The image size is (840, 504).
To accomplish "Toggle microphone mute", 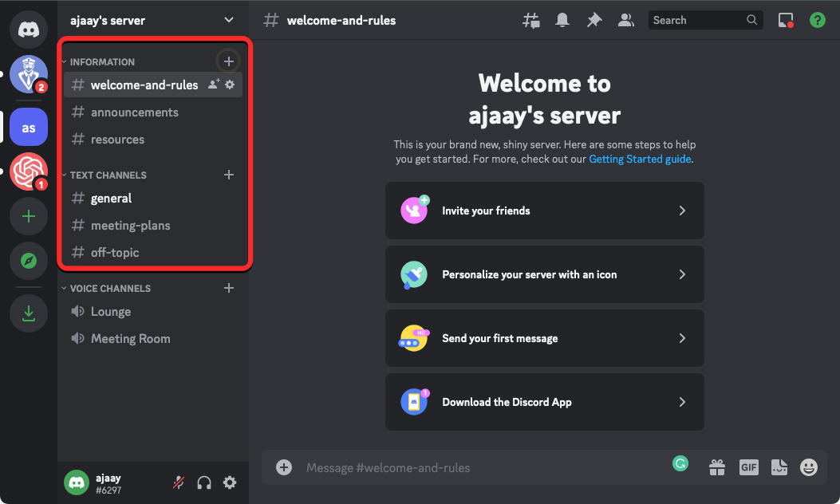I will pyautogui.click(x=179, y=482).
